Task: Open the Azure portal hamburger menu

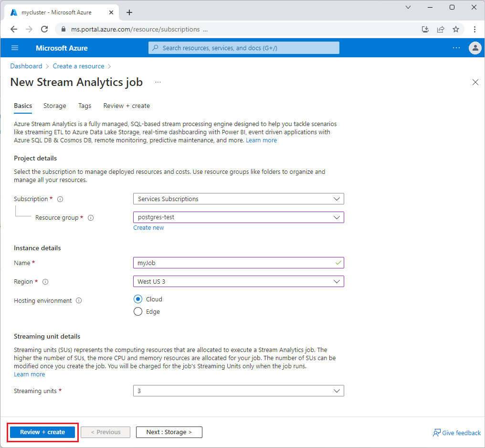Action: pos(14,48)
